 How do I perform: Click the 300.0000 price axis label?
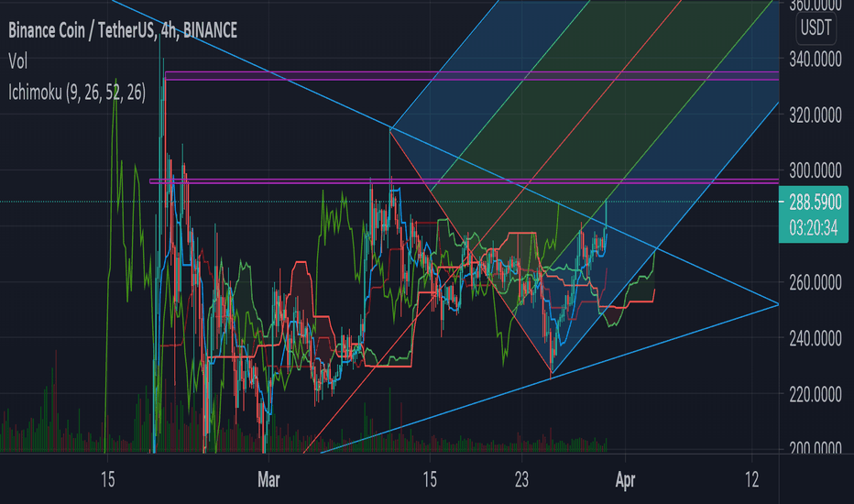pos(816,171)
